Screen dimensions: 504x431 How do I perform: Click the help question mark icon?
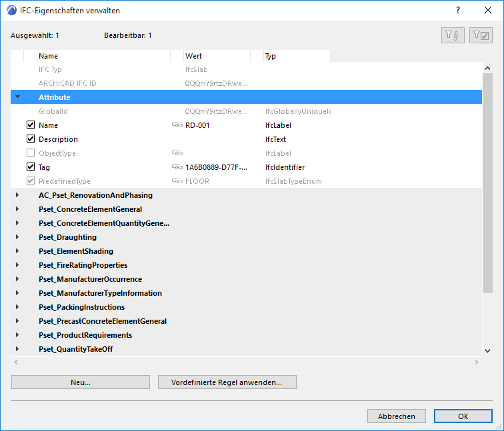coord(458,10)
